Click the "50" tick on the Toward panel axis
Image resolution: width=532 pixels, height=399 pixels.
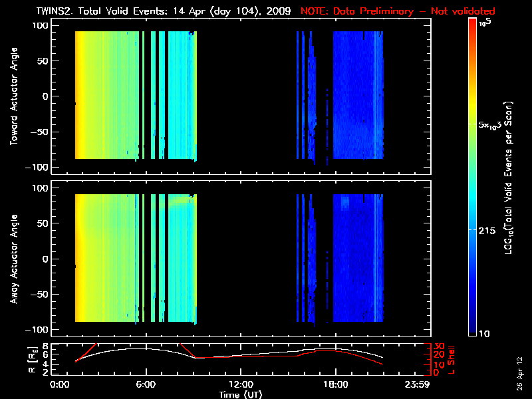(x=44, y=61)
